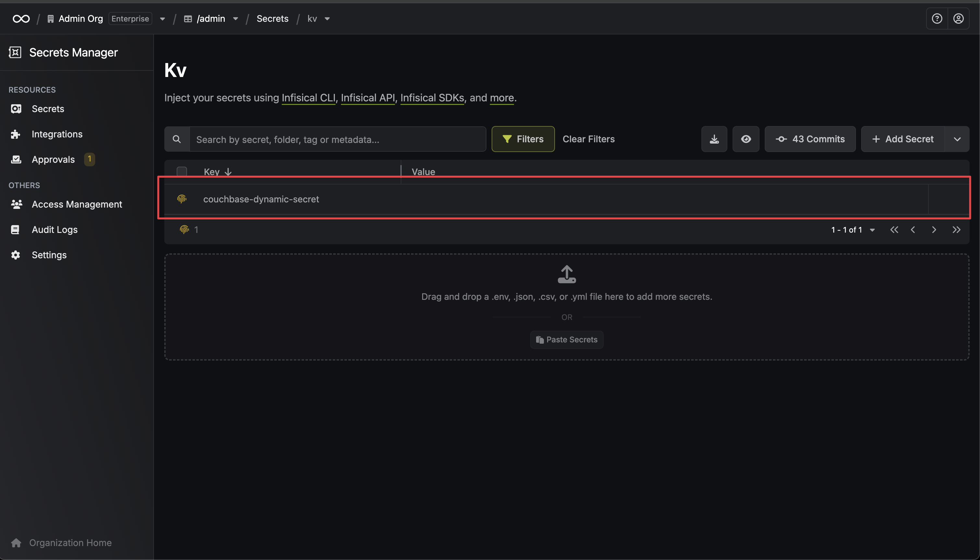Screen dimensions: 980x560
Task: Open the user profile icon
Action: tap(959, 19)
